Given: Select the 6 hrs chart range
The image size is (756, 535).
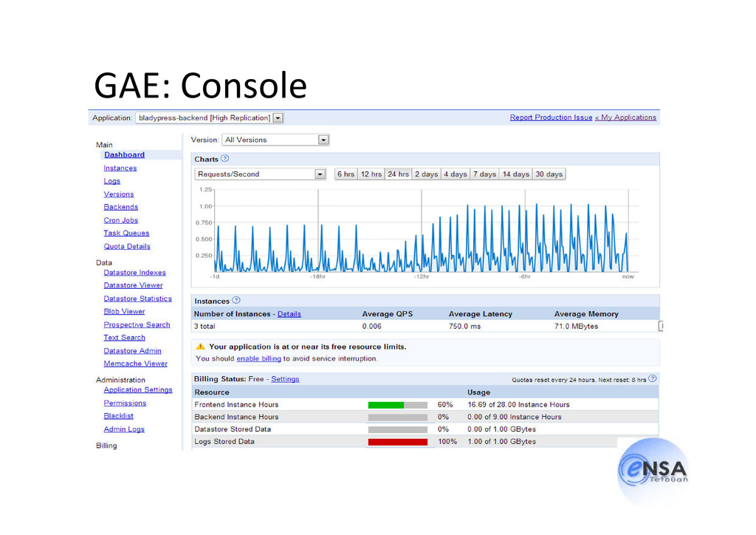Looking at the screenshot, I should (x=346, y=174).
